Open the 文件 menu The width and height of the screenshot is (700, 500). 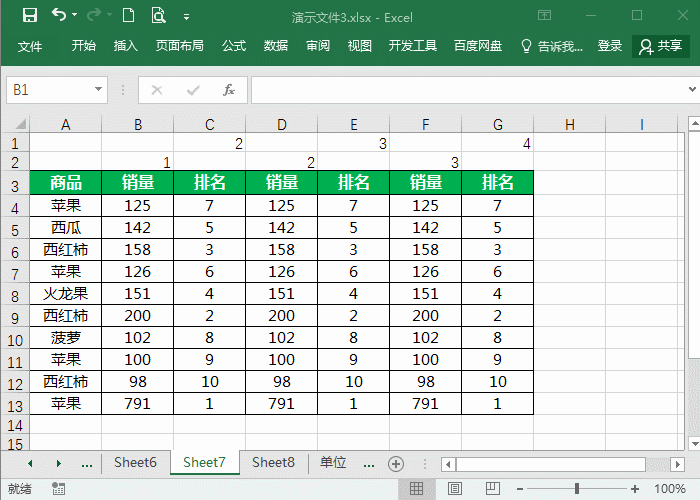pyautogui.click(x=30, y=46)
